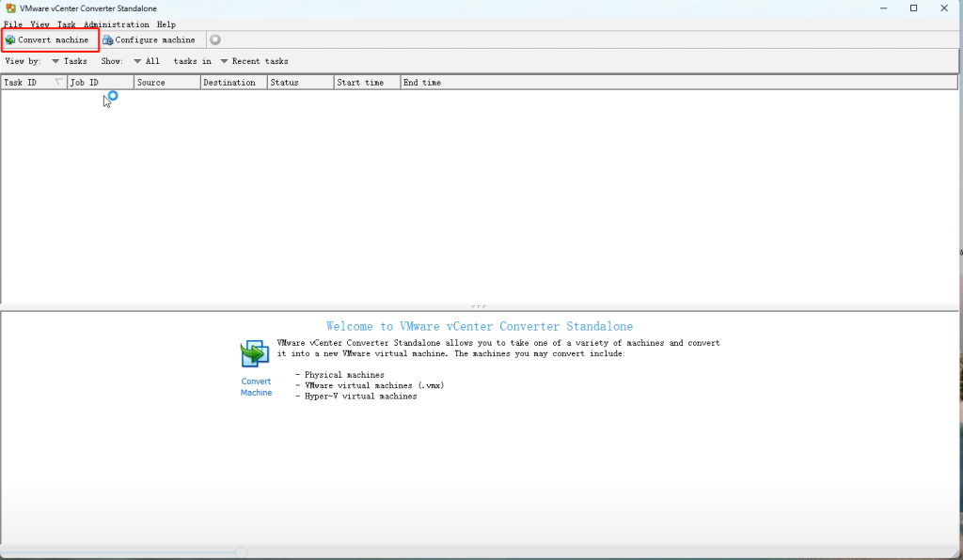Click the Welcome to VMware vCenter Converter heading
The width and height of the screenshot is (963, 560).
tap(480, 326)
